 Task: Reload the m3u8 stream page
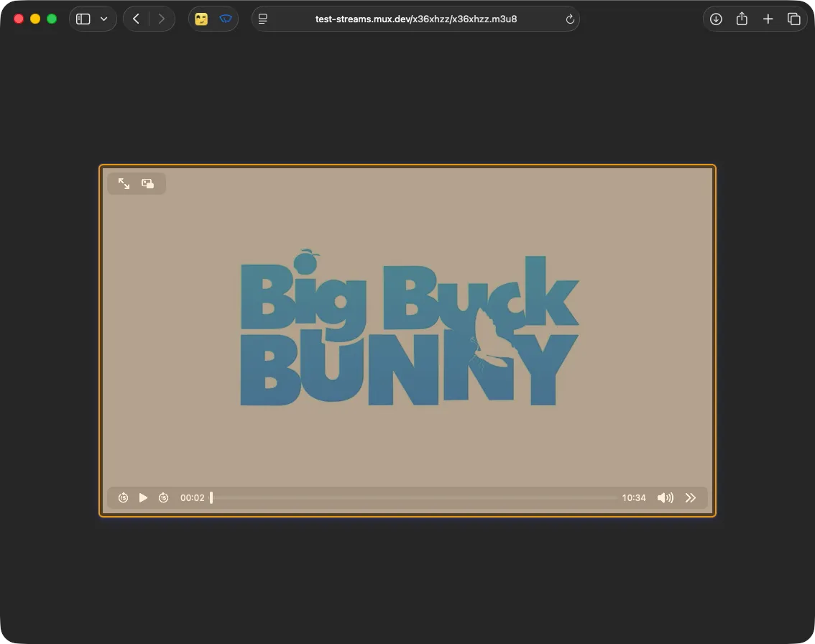coord(569,19)
